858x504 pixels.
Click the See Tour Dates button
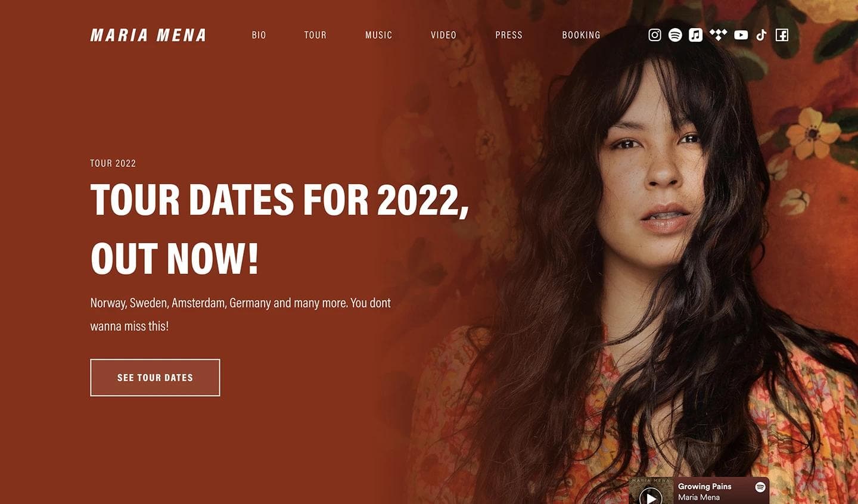[155, 377]
